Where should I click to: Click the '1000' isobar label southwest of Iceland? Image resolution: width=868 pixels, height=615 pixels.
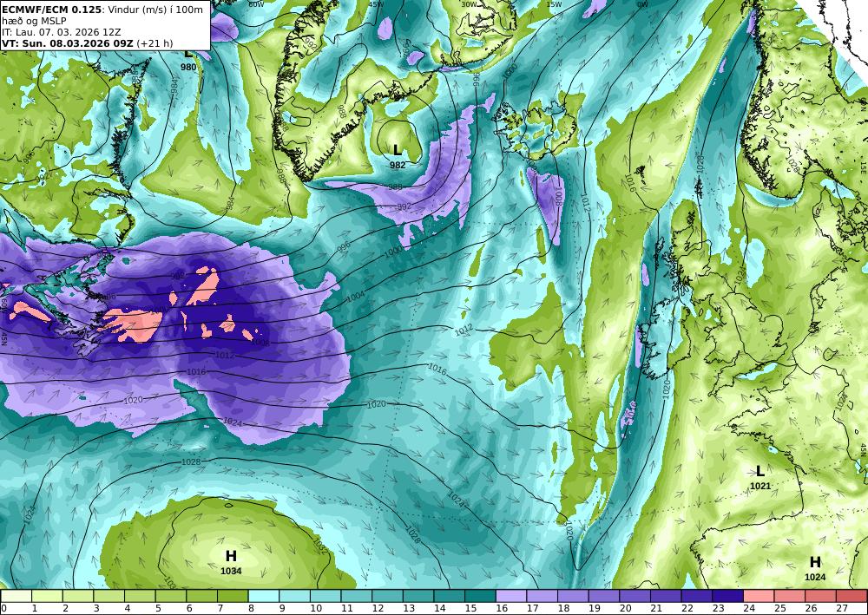coord(393,251)
